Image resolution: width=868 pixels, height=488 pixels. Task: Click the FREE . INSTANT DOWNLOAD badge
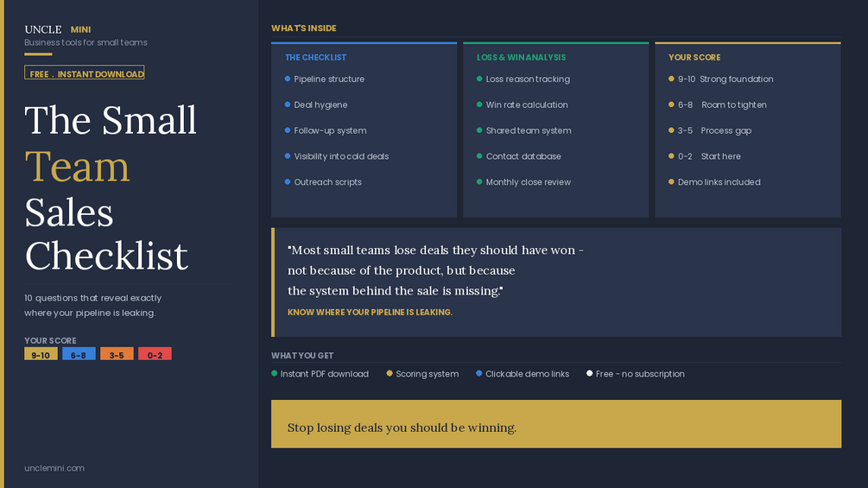point(85,73)
